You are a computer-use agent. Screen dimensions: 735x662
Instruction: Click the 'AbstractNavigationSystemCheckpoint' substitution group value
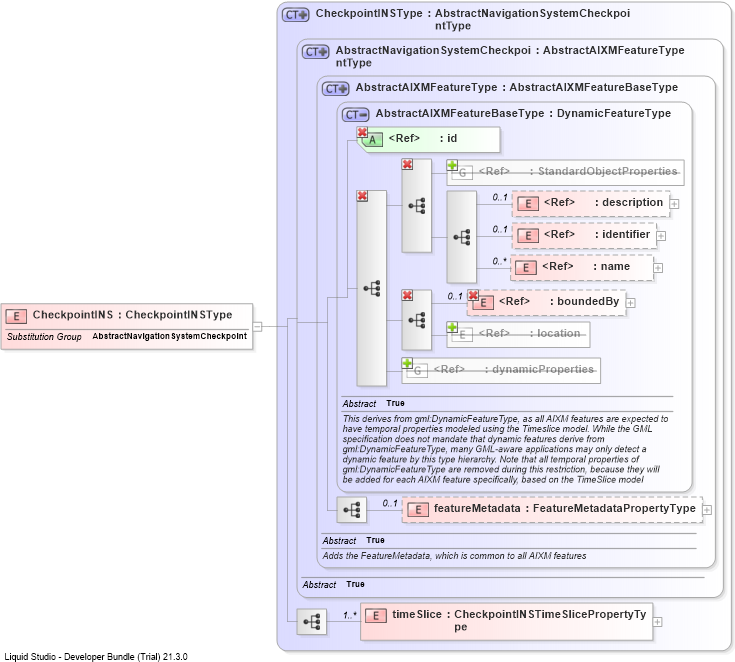169,336
